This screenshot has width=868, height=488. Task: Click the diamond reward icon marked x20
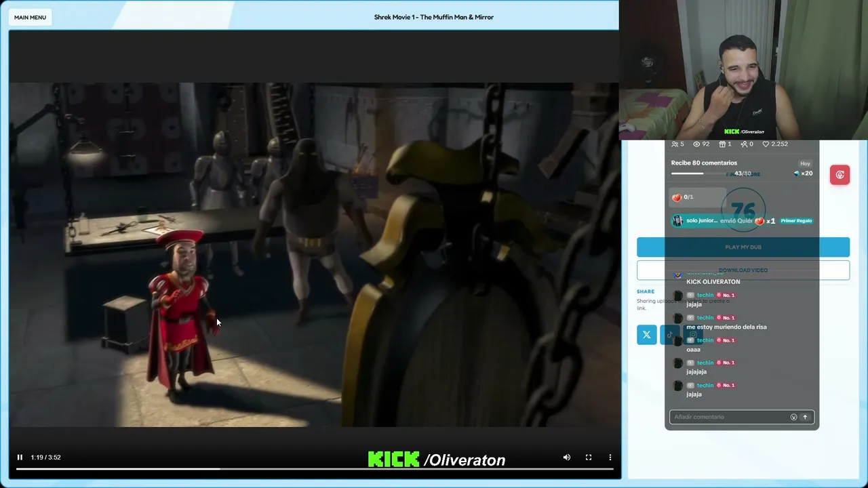[x=797, y=174]
